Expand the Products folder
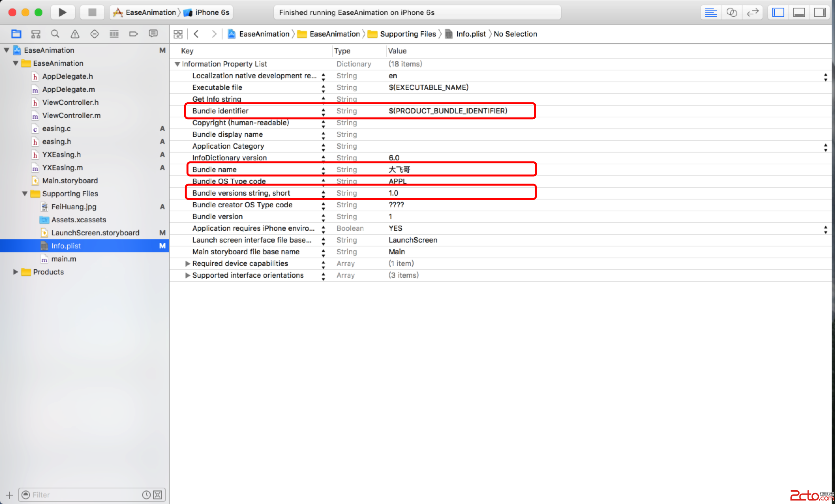This screenshot has height=504, width=835. tap(15, 272)
